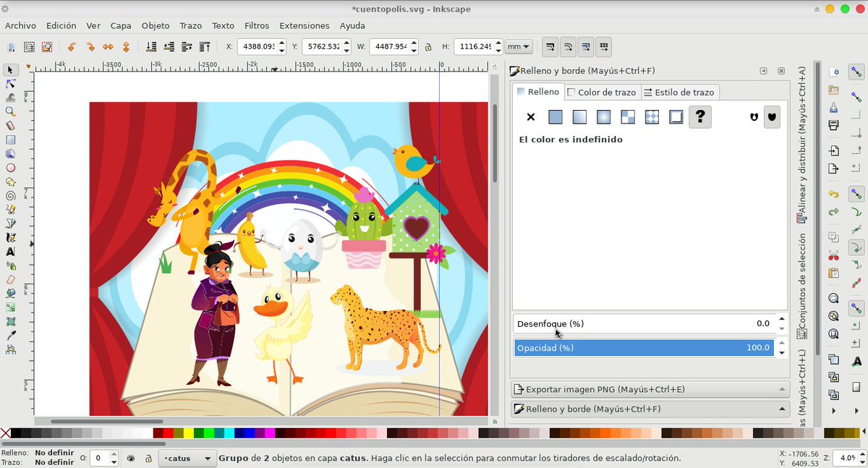The width and height of the screenshot is (868, 468).
Task: Open the Filtros menu
Action: tap(257, 25)
